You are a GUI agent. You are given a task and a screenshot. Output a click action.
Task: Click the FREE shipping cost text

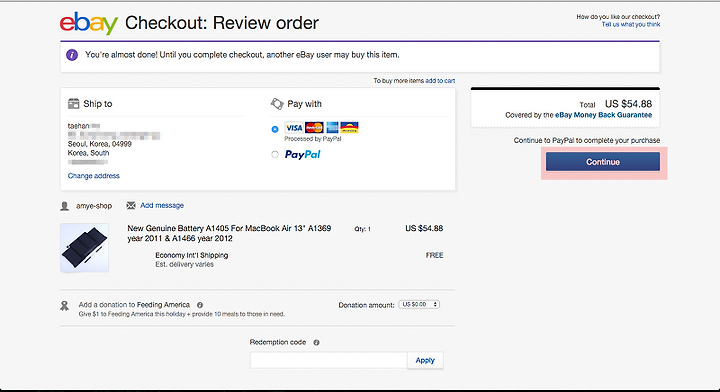(x=434, y=255)
